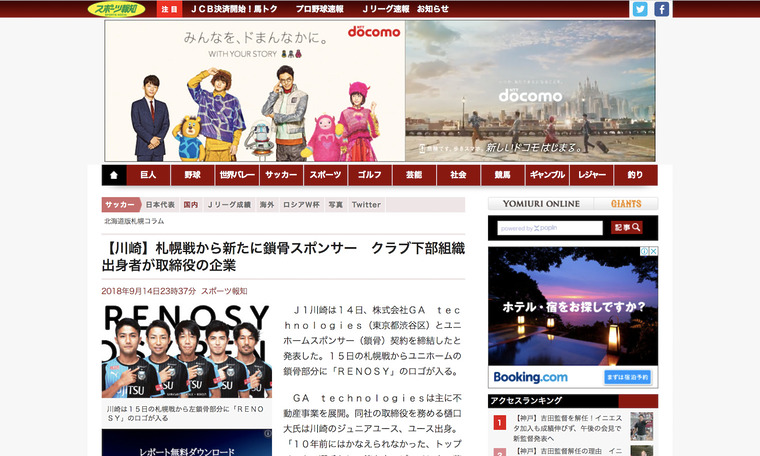The width and height of the screenshot is (760, 456).
Task: Select the 競馬 navigation tab
Action: point(502,175)
